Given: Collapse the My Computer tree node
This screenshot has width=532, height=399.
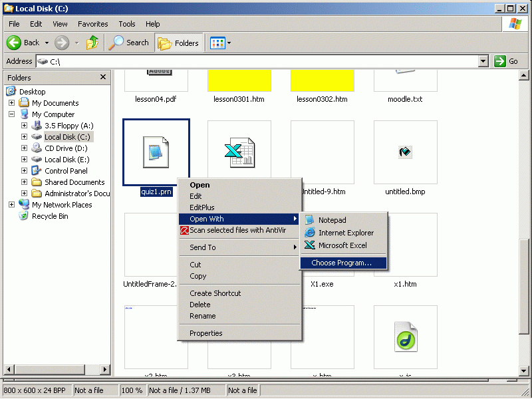Looking at the screenshot, I should coord(12,114).
